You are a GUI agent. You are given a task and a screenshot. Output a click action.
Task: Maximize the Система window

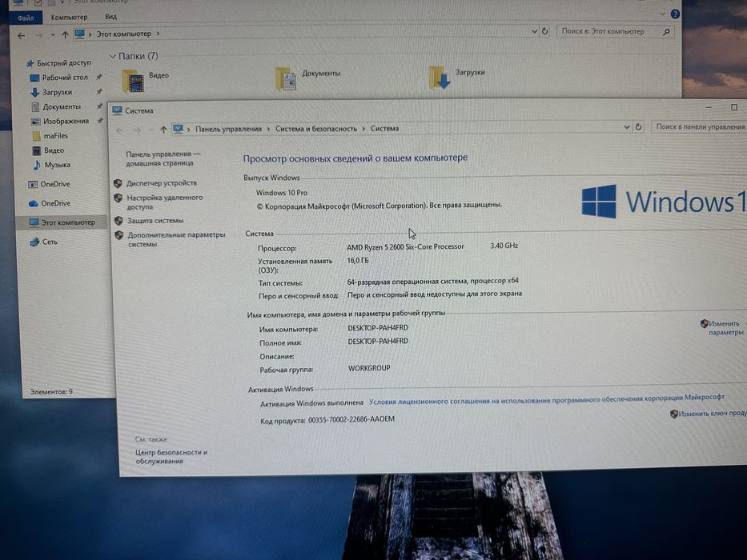pyautogui.click(x=734, y=108)
